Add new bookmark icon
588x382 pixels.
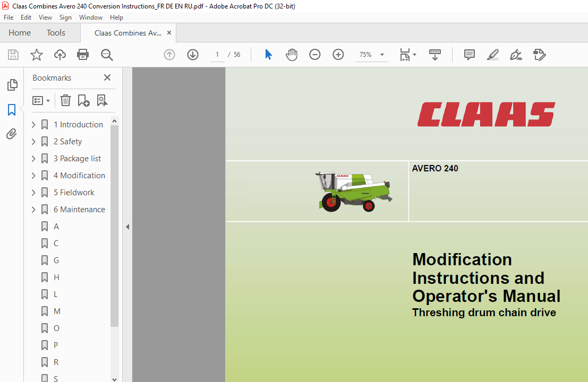(x=83, y=100)
